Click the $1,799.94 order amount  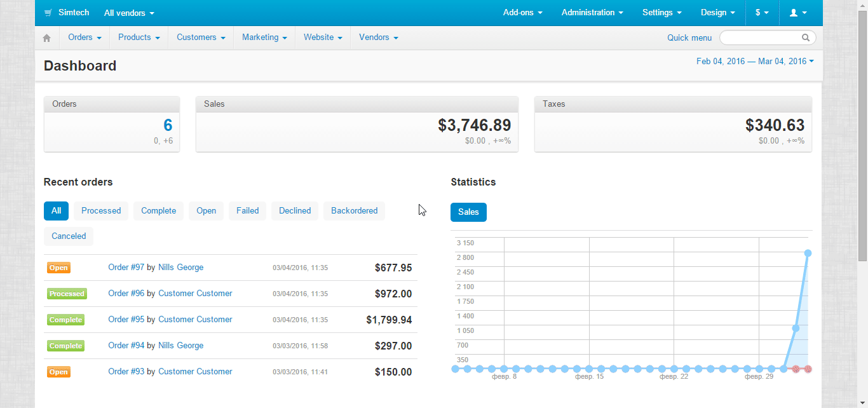(x=389, y=320)
